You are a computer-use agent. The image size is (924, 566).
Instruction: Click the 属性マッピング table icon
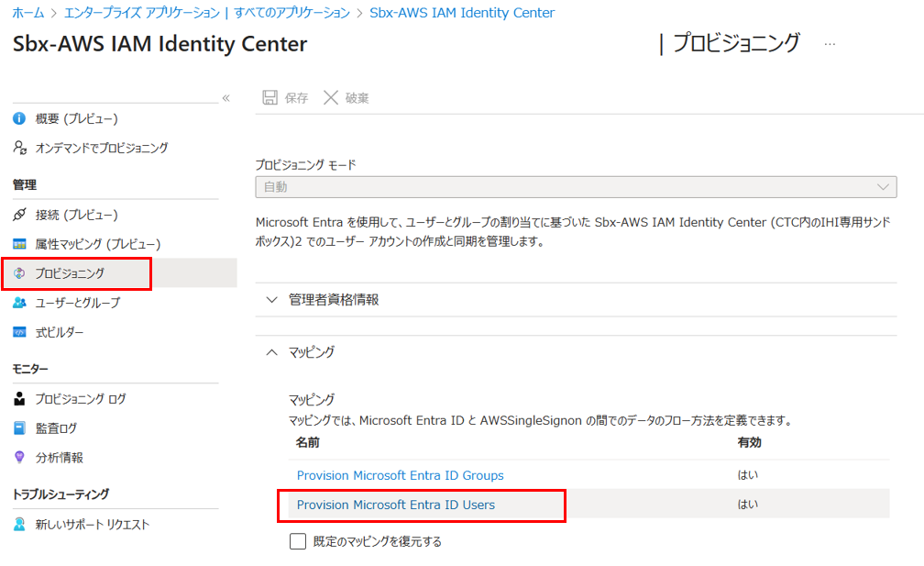19,244
